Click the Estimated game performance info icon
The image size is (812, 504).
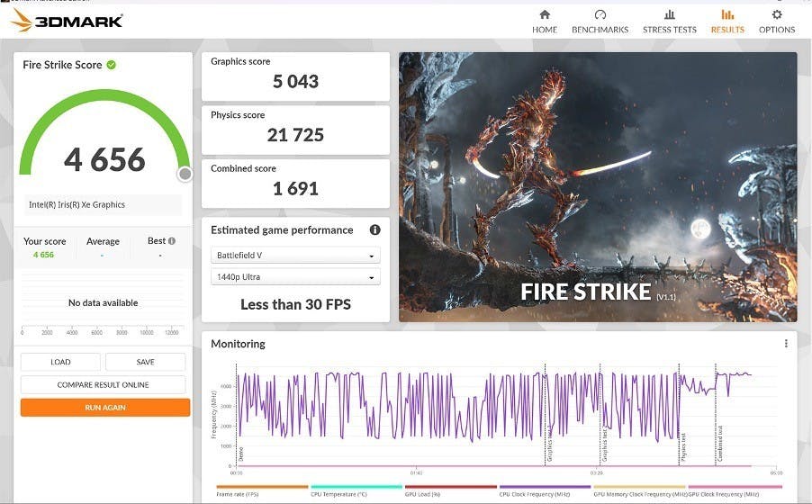[x=374, y=229]
